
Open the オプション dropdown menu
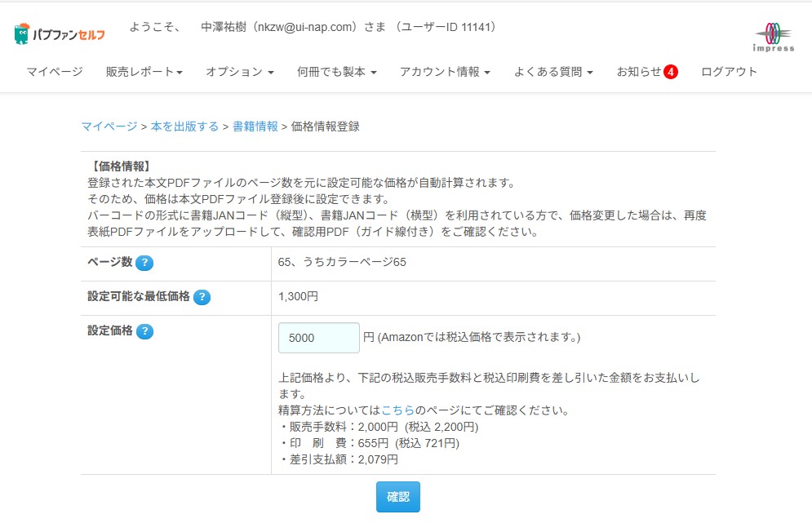coord(239,72)
